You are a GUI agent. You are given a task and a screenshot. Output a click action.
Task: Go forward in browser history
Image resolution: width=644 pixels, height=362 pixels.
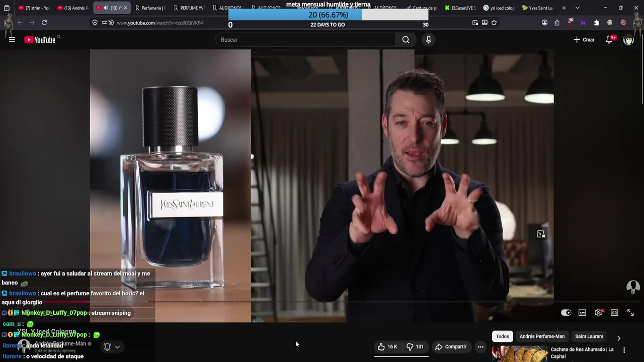click(x=32, y=23)
